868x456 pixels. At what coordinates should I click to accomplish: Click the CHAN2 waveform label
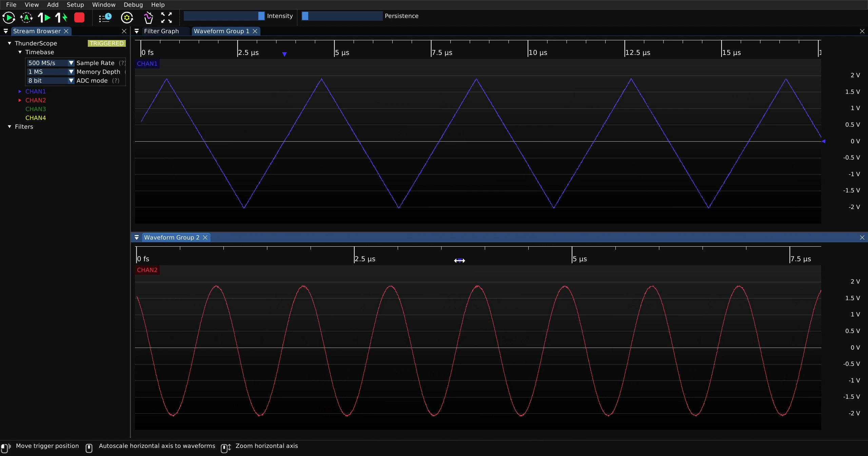pyautogui.click(x=147, y=270)
